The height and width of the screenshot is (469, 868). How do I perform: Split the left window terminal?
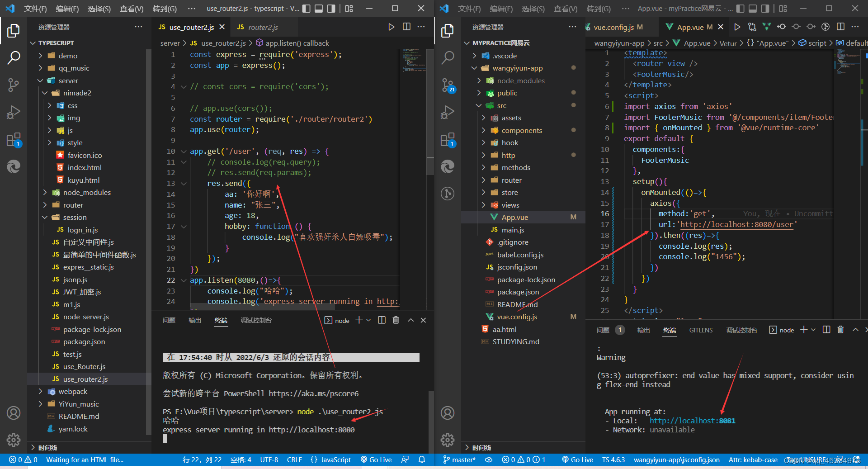pos(382,320)
